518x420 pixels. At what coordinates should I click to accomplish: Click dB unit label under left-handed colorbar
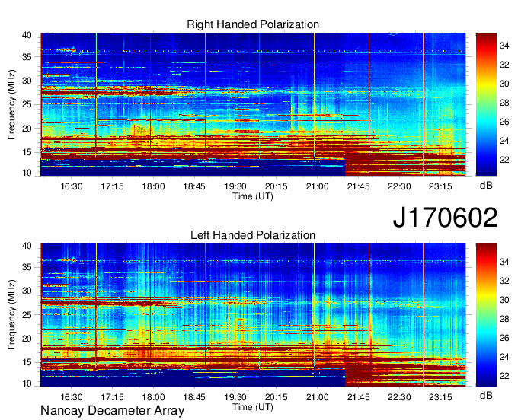[x=486, y=395]
